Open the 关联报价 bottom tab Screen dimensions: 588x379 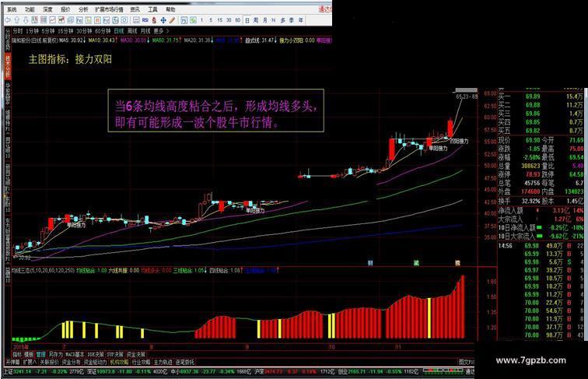49,363
